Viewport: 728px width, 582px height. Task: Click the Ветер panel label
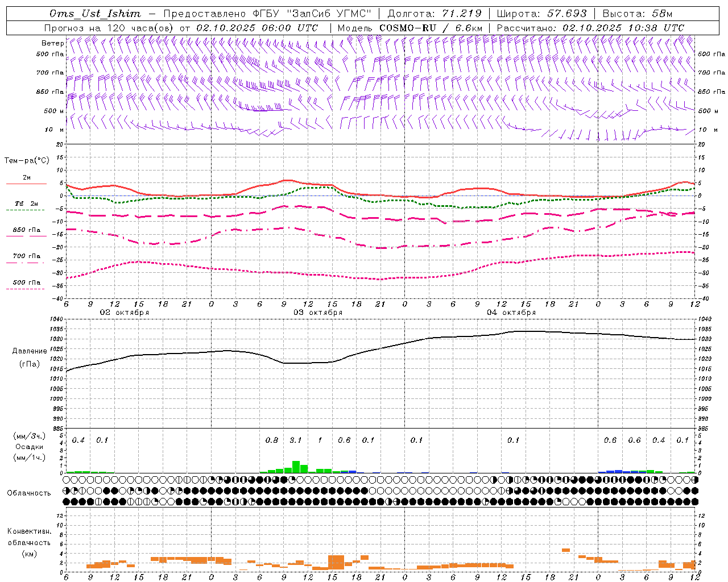pyautogui.click(x=52, y=43)
